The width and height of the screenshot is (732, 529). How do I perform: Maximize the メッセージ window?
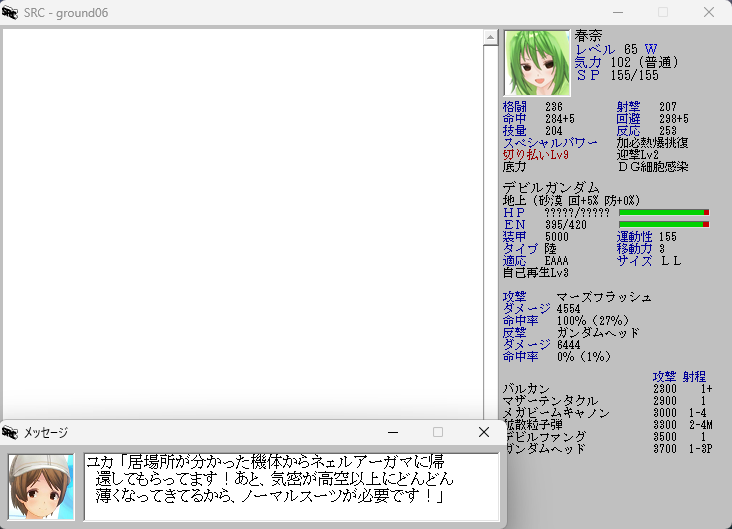point(438,432)
